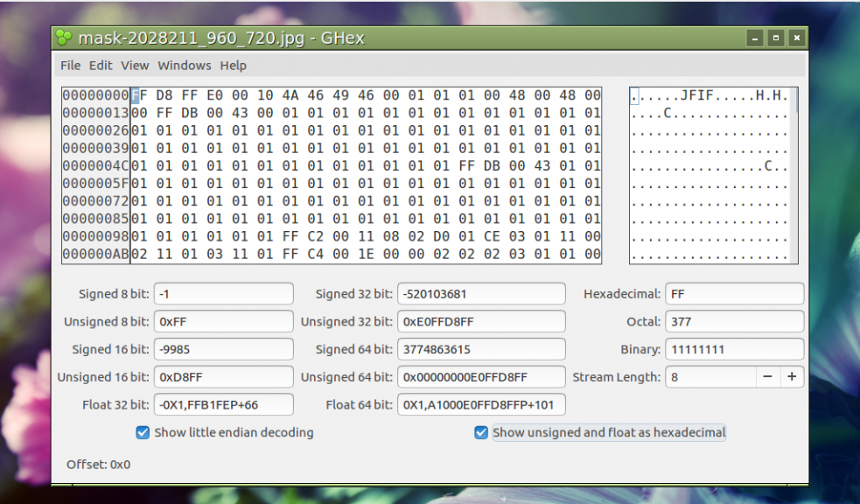Image resolution: width=860 pixels, height=504 pixels.
Task: Click the Signed 64 bit field 3774863615
Action: tap(481, 349)
